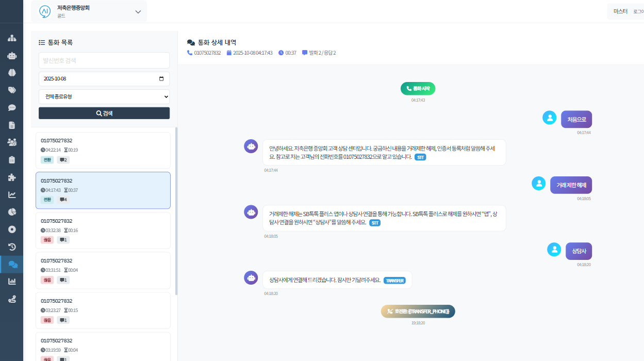Click the 처음으로 user message bubble
Screen dimensions: 644x361
click(576, 119)
